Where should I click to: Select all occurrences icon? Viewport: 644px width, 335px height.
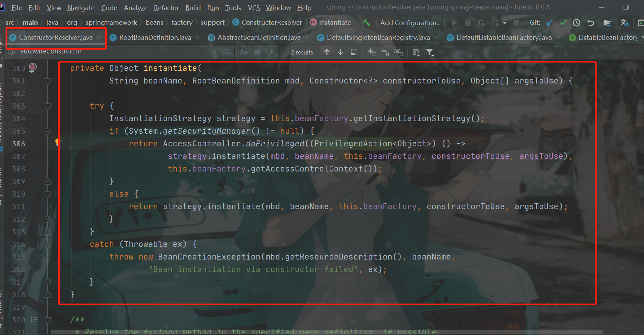[399, 52]
